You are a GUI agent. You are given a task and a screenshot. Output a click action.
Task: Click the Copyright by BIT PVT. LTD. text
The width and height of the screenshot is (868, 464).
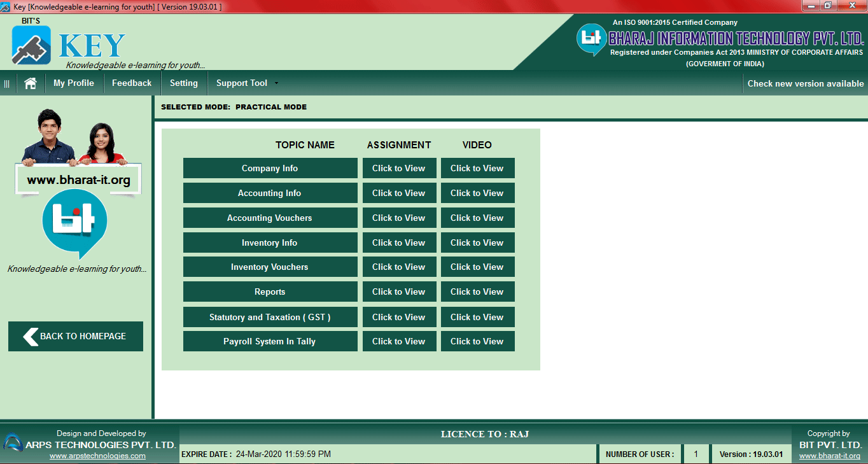830,439
